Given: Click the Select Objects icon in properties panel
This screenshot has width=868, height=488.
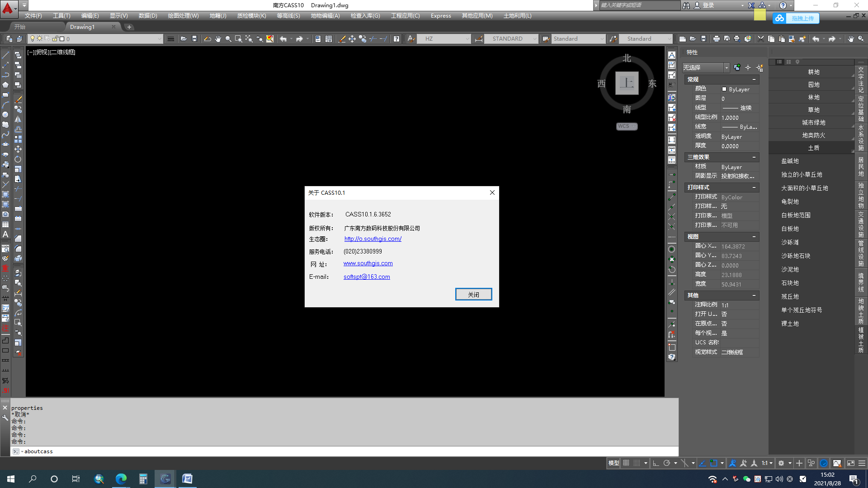Looking at the screenshot, I should pos(748,68).
